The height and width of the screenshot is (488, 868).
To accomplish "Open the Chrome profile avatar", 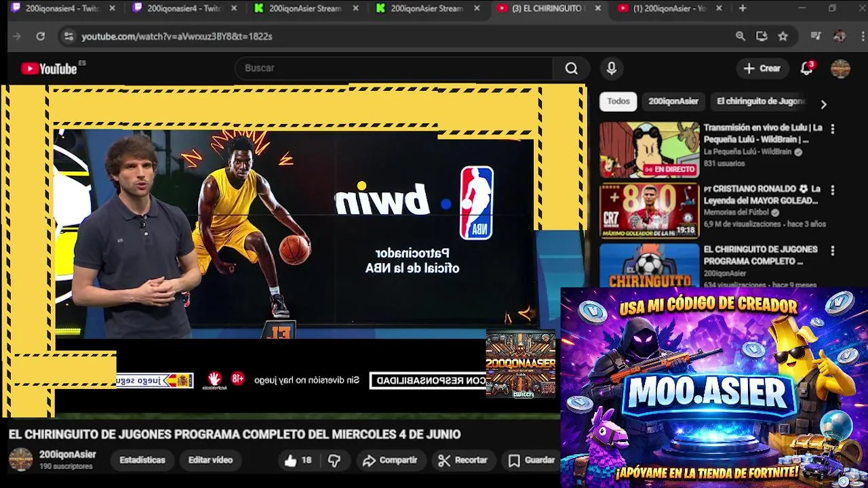I will point(840,36).
